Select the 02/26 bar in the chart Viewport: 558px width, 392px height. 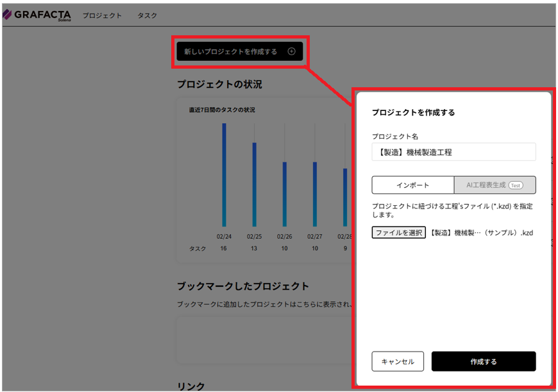[285, 194]
